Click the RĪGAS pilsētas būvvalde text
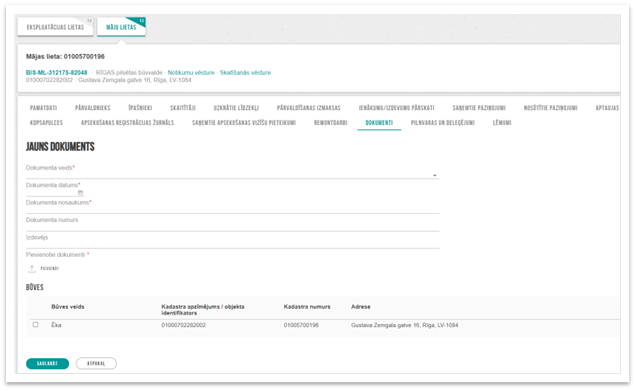Screen dimensions: 635x390 tap(129, 73)
